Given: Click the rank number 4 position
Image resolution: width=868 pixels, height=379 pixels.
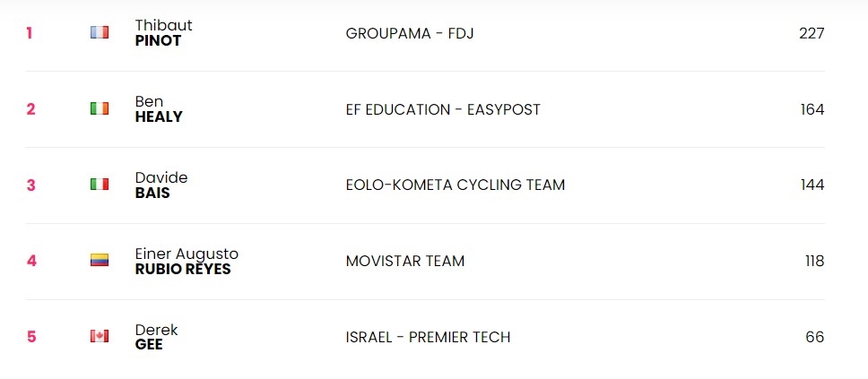Looking at the screenshot, I should coord(30,262).
